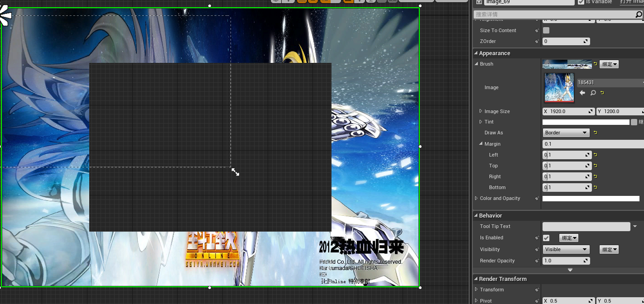Click pin icon beside Render Opacity
Image resolution: width=644 pixels, height=304 pixels.
coord(537,261)
